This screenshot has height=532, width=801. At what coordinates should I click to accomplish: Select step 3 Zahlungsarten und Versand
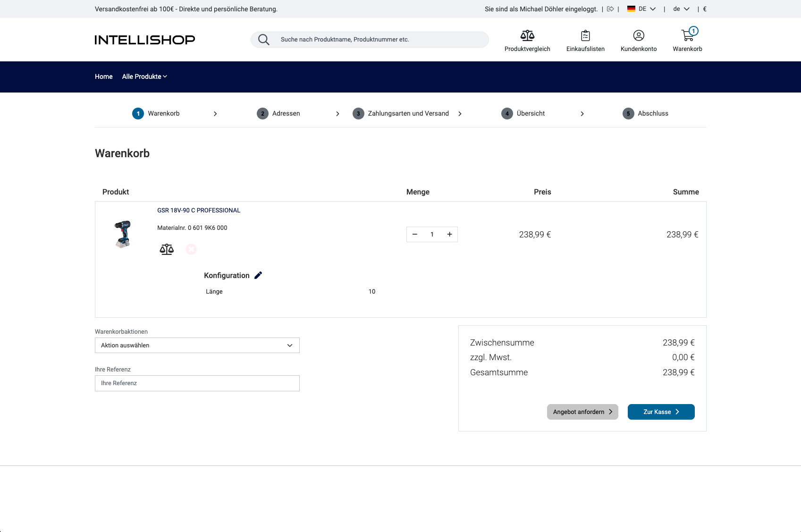(401, 113)
